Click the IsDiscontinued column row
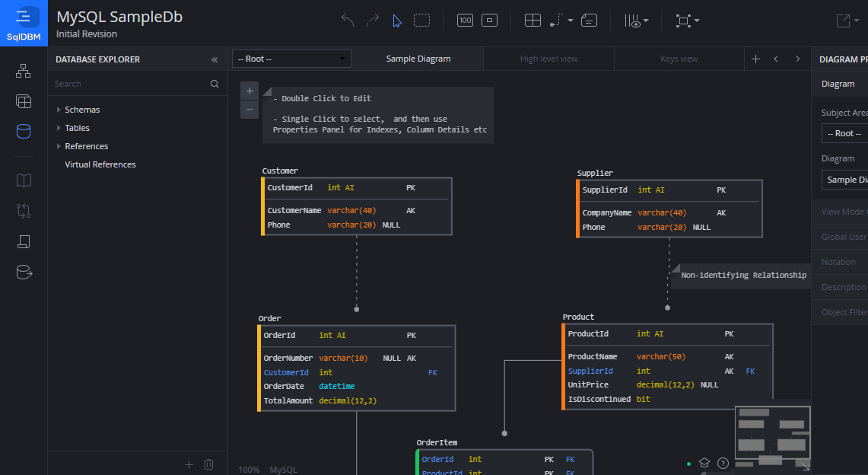This screenshot has width=868, height=475. pos(668,399)
